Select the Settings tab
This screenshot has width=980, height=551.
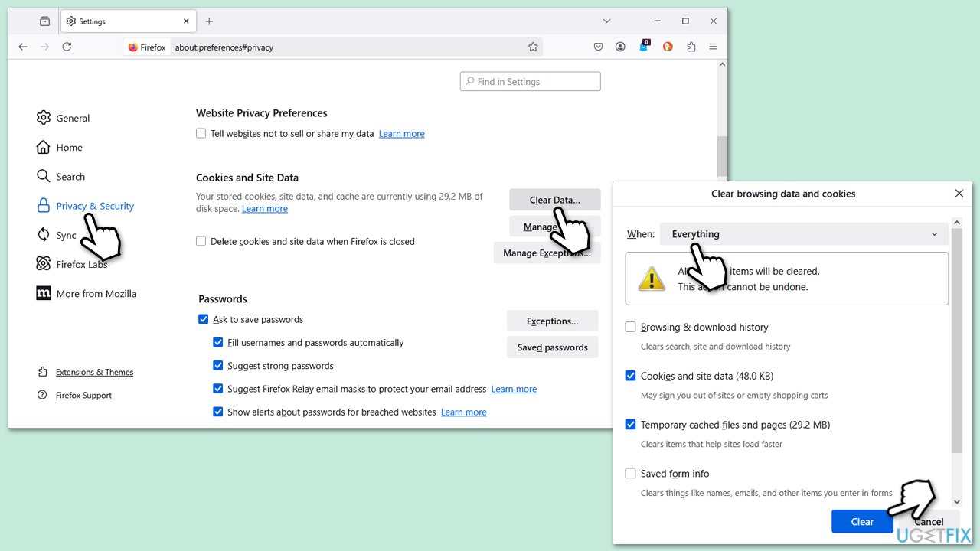pos(127,21)
